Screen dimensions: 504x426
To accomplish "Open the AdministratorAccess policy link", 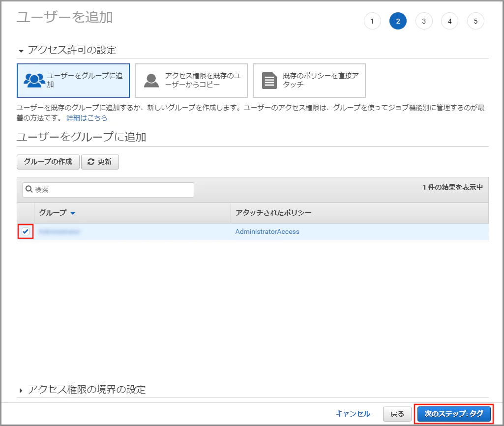I will point(267,231).
